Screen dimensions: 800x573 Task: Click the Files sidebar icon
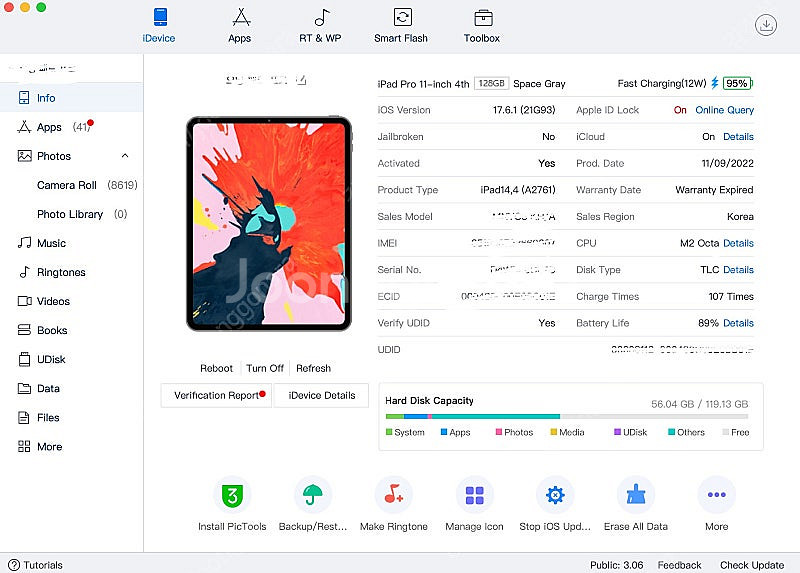click(x=24, y=417)
